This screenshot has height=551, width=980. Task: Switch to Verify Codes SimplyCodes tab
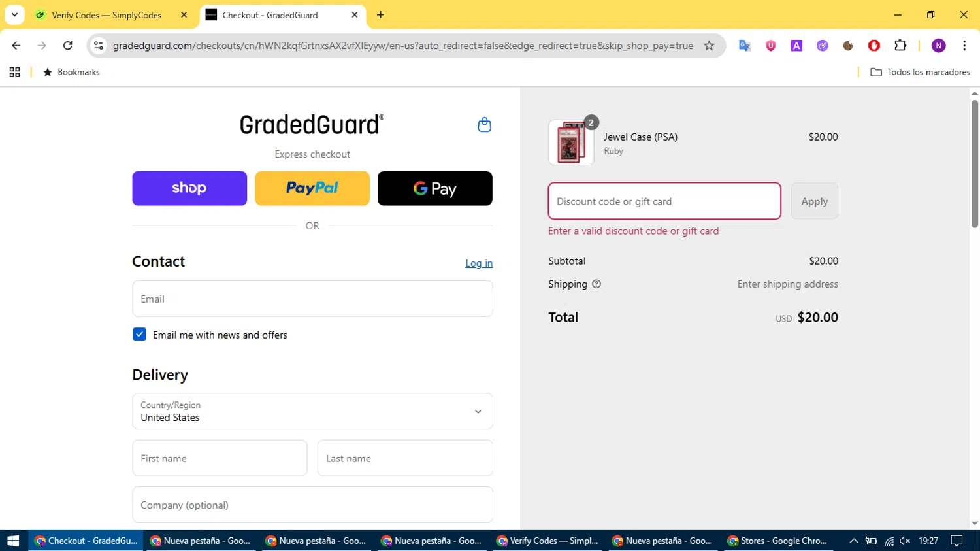coord(107,15)
